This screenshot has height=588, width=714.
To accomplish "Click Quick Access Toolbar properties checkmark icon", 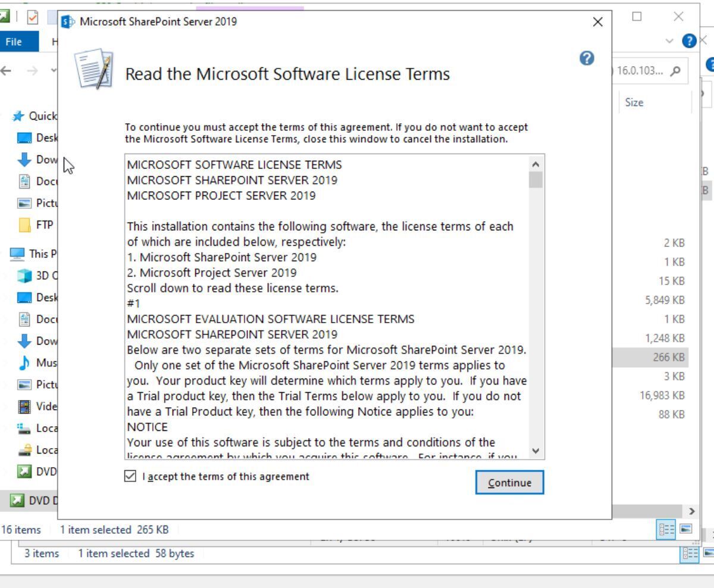I will 32,17.
